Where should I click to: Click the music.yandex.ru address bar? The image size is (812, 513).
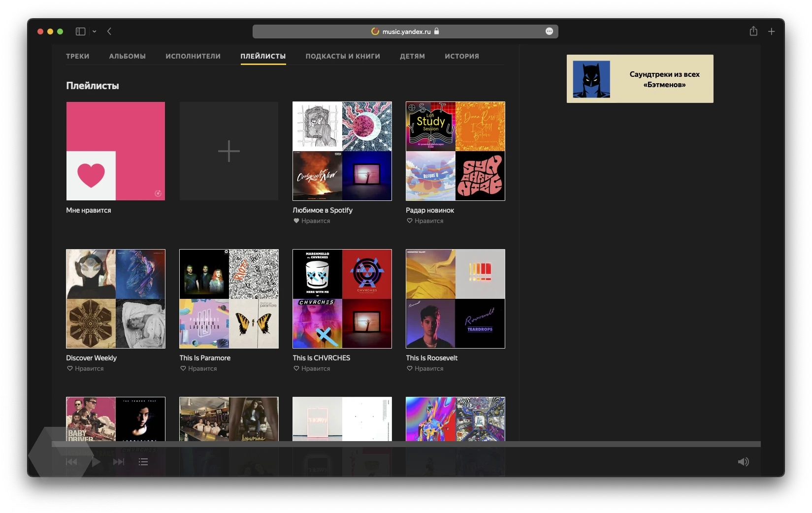click(405, 32)
